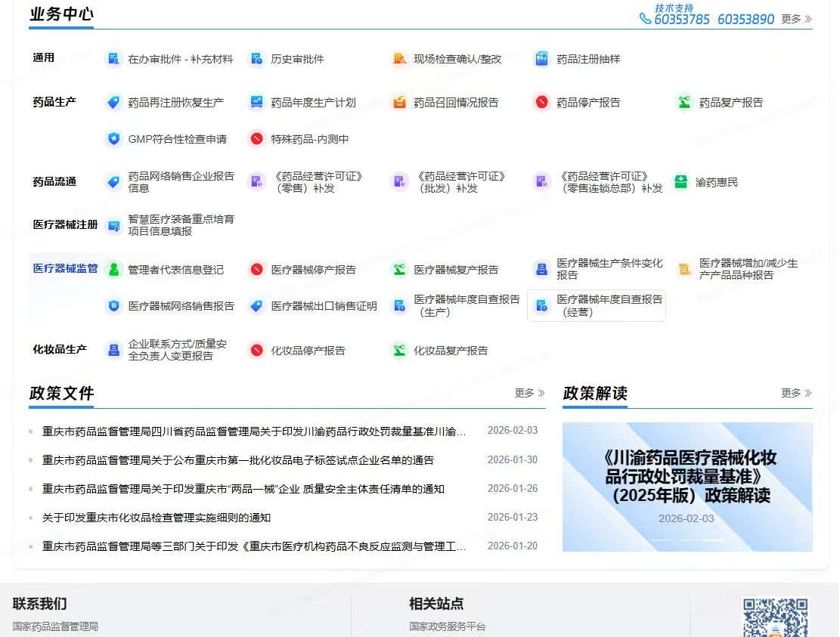Click the green 管理者代表信息登记 person icon
Viewport: 840px width, 637px height.
pos(113,269)
